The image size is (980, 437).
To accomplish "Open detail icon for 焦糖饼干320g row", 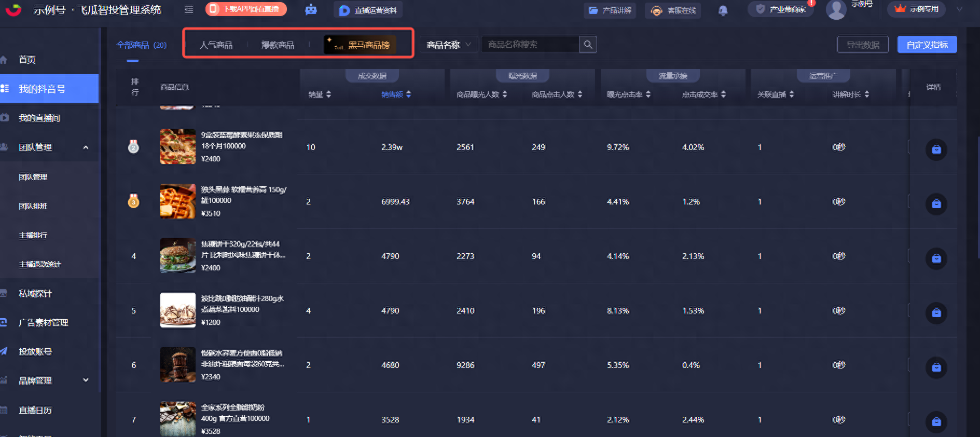I will coord(936,258).
